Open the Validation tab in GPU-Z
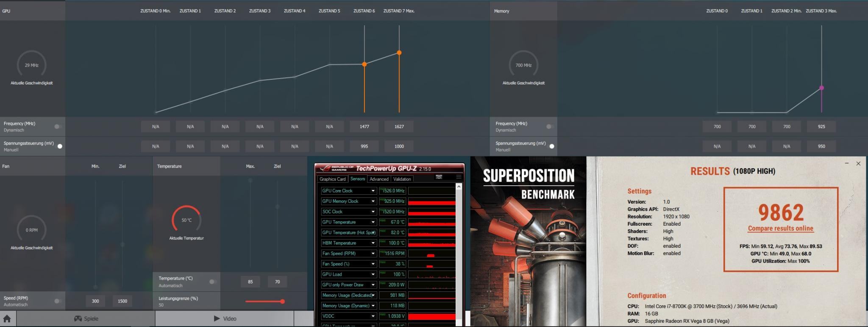868x327 pixels. point(402,179)
